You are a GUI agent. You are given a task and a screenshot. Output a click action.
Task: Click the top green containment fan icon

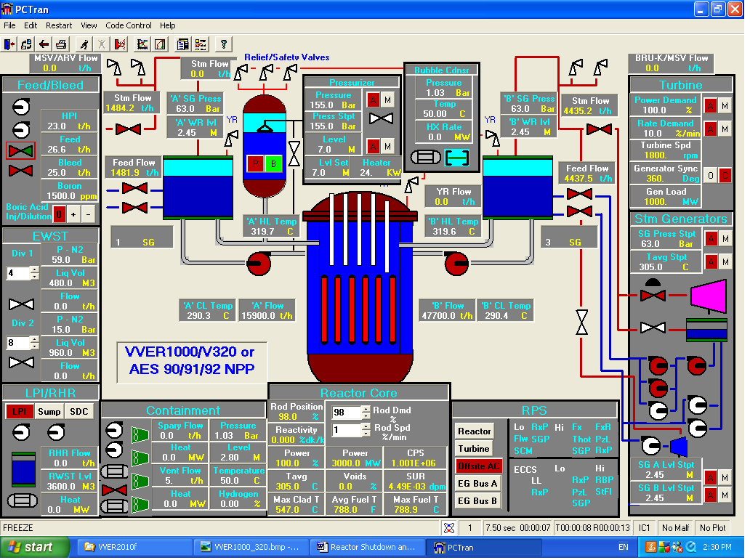[x=140, y=434]
